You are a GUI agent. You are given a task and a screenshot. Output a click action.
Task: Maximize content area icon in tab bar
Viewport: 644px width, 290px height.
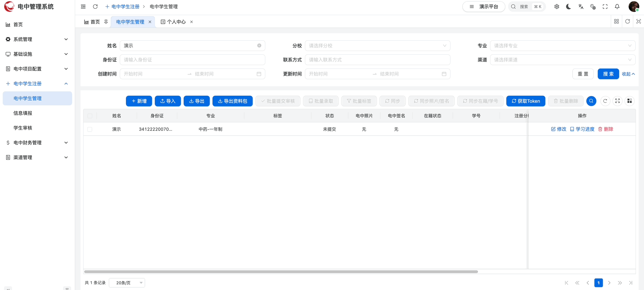point(639,21)
